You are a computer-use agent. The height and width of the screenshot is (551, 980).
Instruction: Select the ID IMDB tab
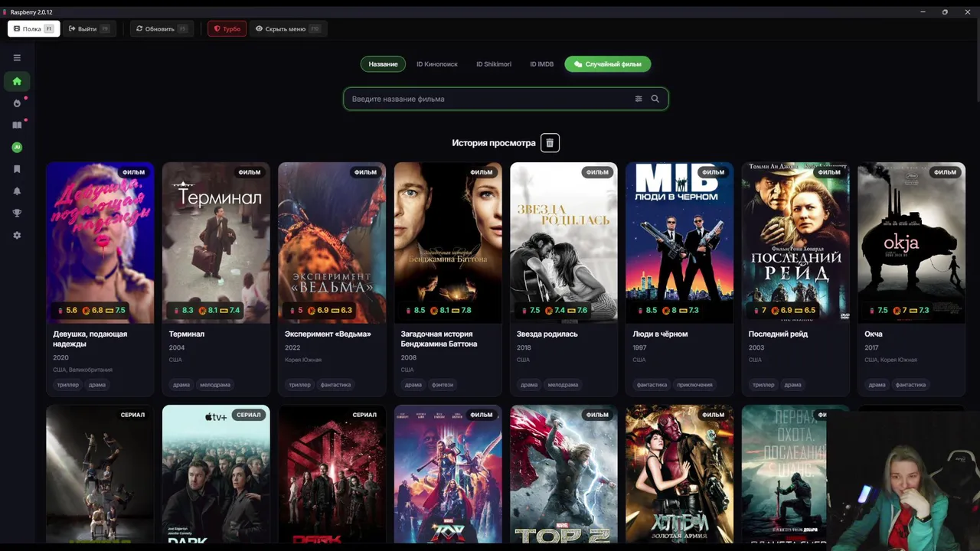point(542,64)
